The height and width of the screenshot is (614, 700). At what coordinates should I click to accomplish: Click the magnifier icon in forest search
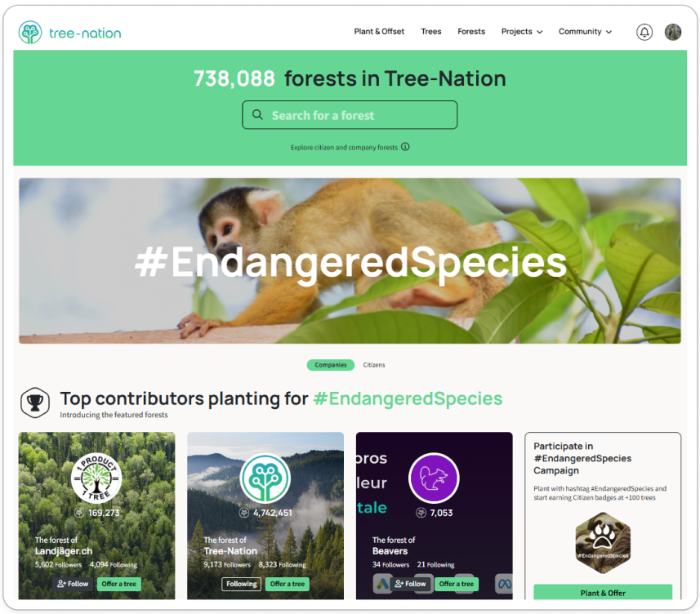(x=257, y=114)
